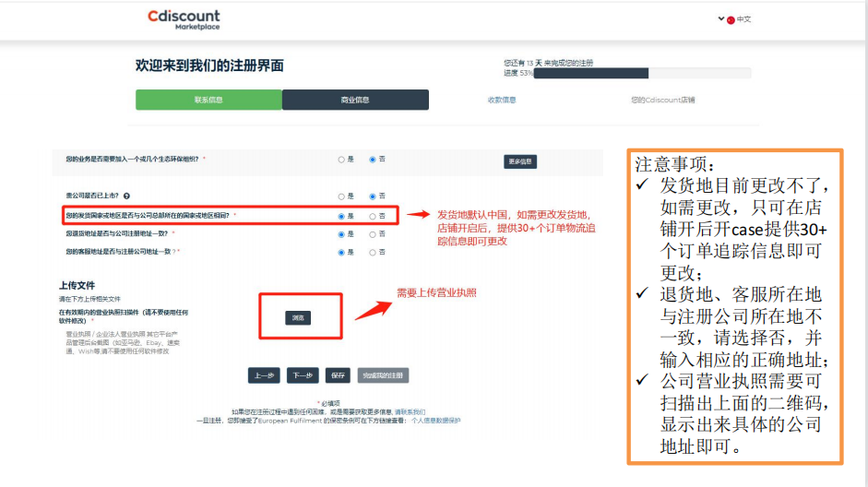Viewport: 868px width, 487px height.
Task: Choose 否 for shipping country same as headquarters
Action: (x=373, y=216)
